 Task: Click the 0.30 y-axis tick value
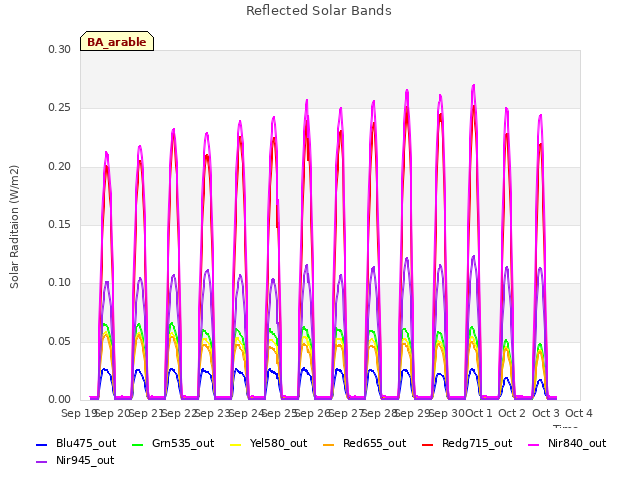click(60, 49)
